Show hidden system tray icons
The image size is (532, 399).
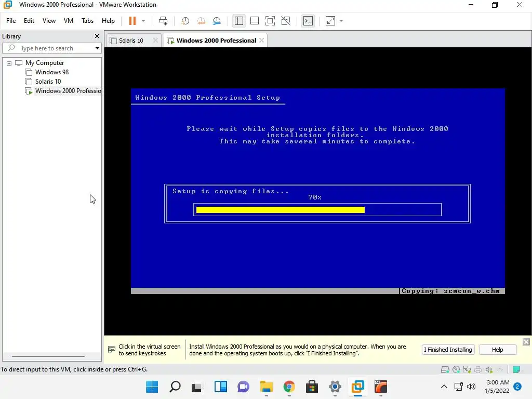point(444,387)
